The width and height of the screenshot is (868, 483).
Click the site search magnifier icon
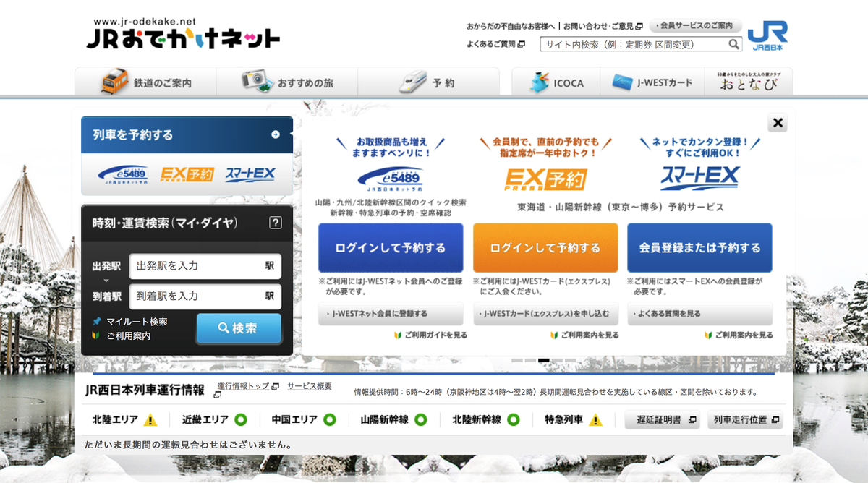734,45
